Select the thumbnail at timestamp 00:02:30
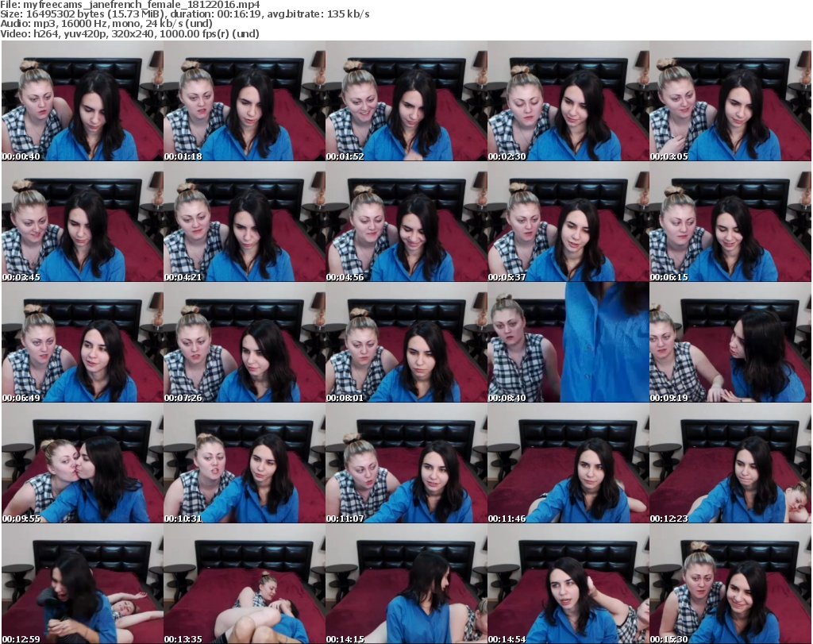The image size is (813, 644). 568,101
